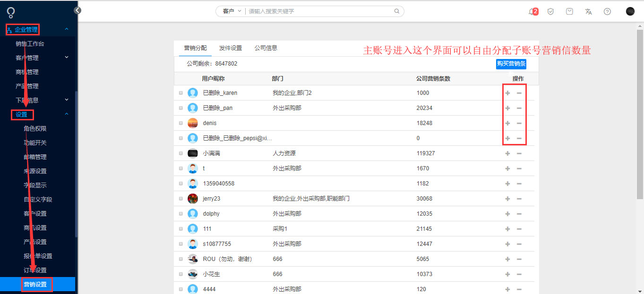Open 角色权限 in the sidebar
Screen dimensions: 644x294
tap(35, 128)
